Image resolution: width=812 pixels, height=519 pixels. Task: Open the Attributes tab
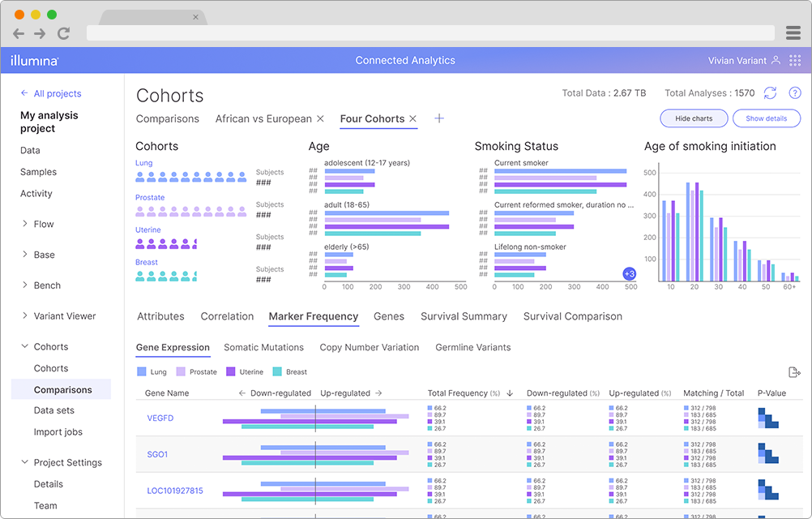(x=160, y=316)
